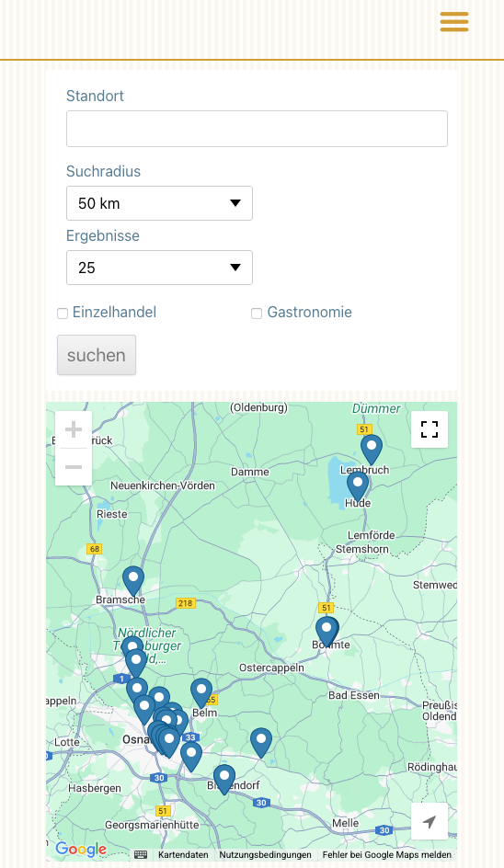Zoom in on the map
Image resolution: width=504 pixels, height=868 pixels.
click(74, 429)
